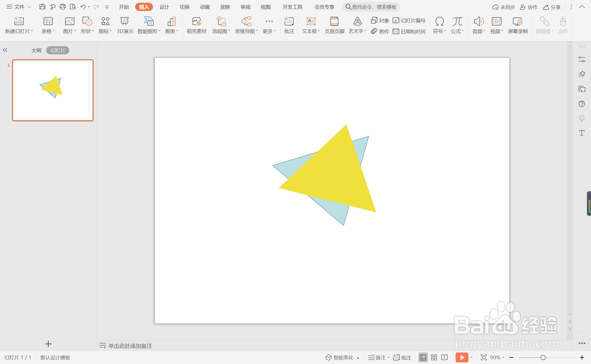Click the Undo arrow

click(x=83, y=7)
